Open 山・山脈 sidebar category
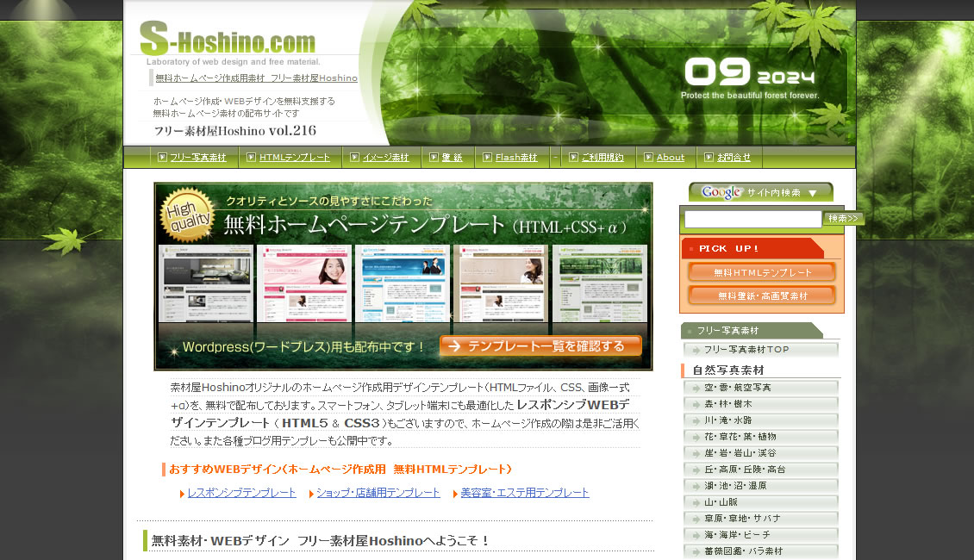Viewport: 974px width, 560px height. (x=761, y=502)
